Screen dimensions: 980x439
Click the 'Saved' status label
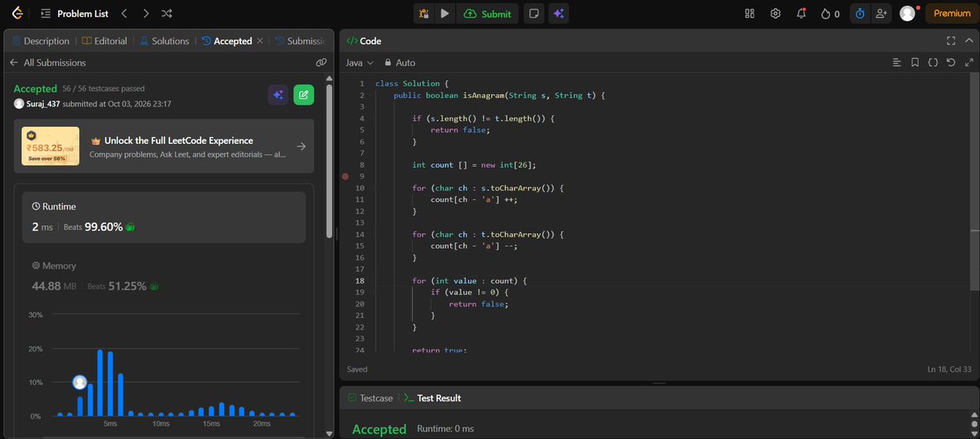click(357, 370)
